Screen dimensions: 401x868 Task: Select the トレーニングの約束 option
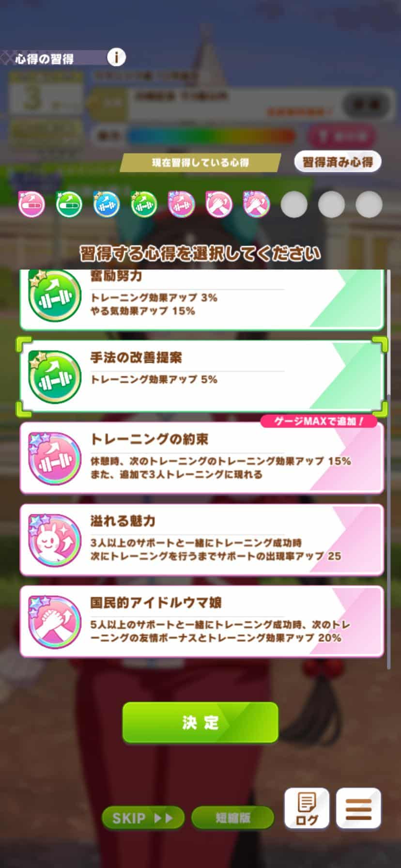pos(202,458)
